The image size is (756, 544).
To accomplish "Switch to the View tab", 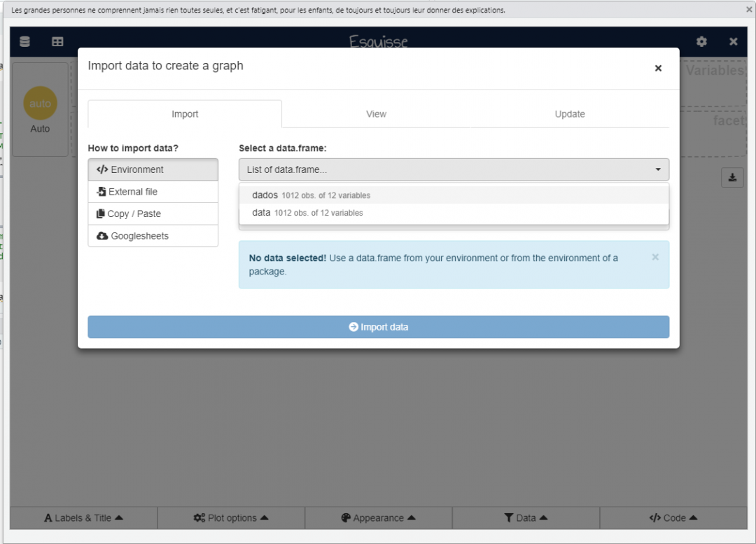I will pos(376,114).
